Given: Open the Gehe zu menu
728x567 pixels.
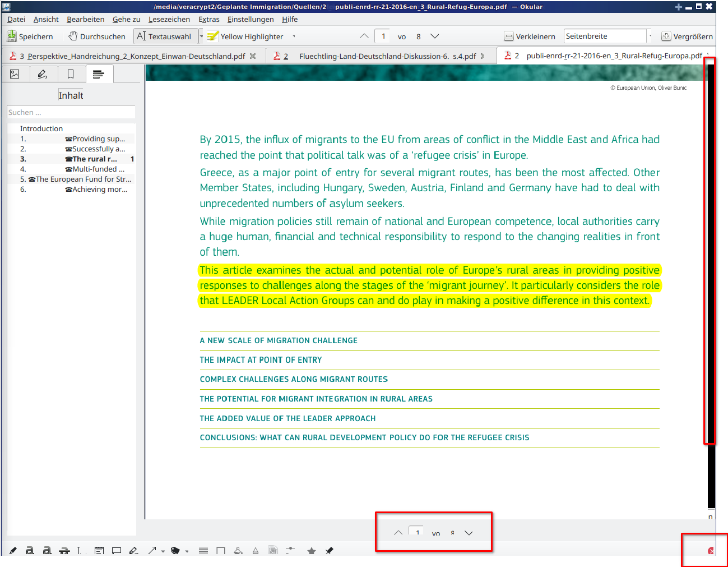Looking at the screenshot, I should [x=126, y=19].
